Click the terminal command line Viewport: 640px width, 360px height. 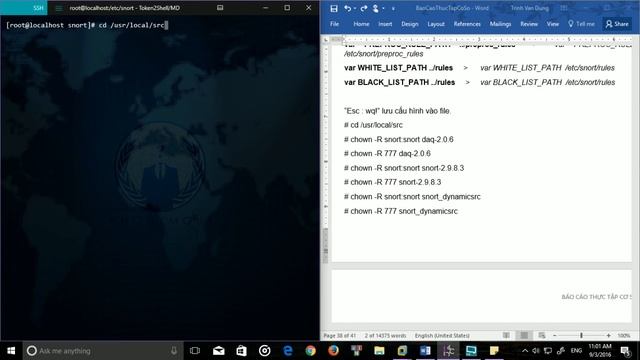point(87,25)
